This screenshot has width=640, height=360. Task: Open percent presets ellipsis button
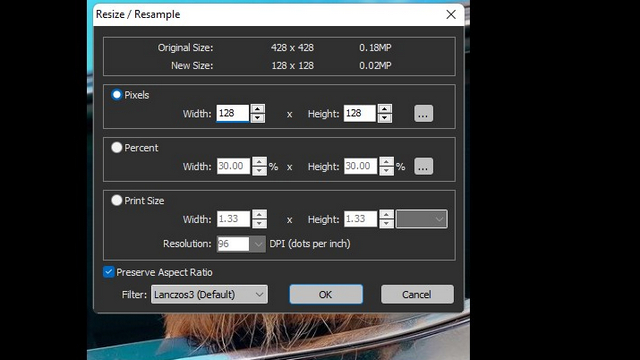tap(423, 166)
